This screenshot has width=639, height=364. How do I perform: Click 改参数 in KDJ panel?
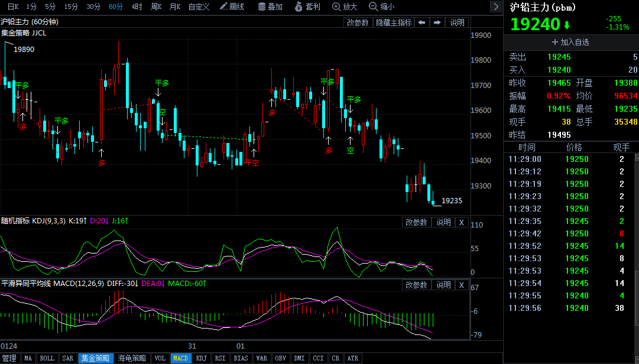[x=416, y=222]
